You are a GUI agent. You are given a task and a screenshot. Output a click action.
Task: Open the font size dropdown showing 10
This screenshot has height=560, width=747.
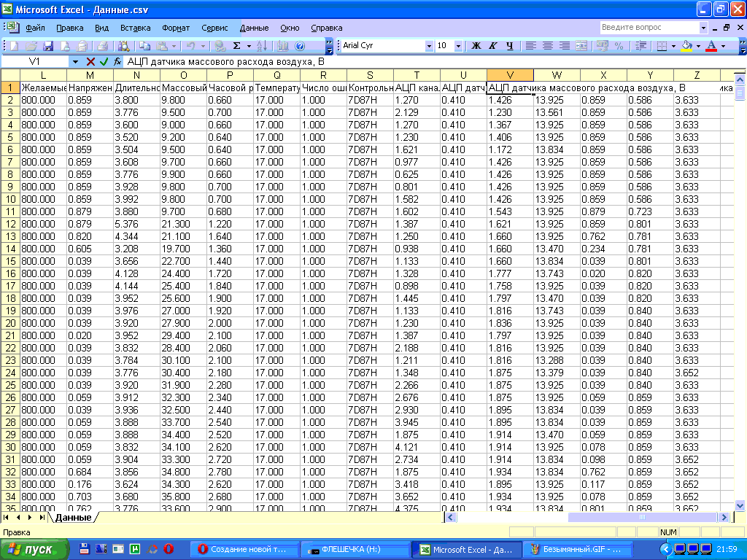coord(458,46)
